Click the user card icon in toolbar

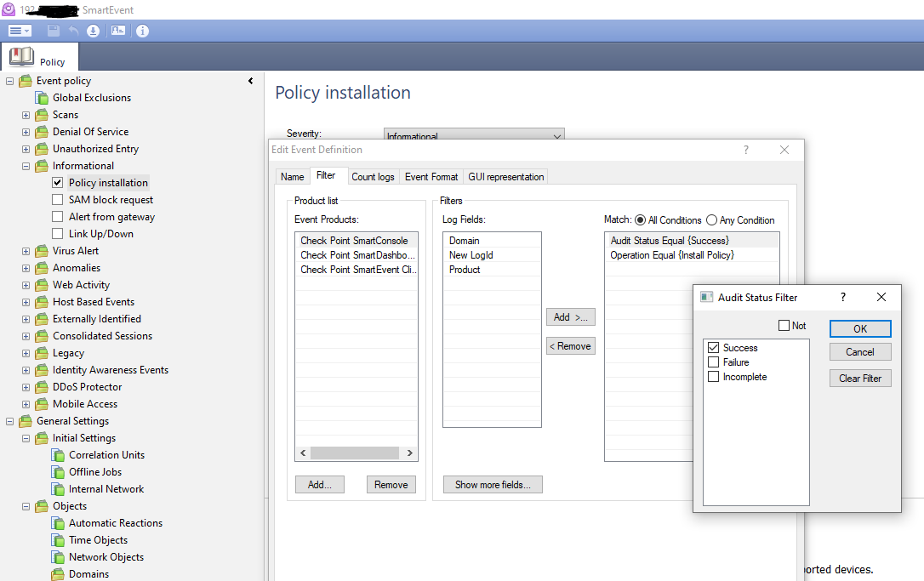117,31
